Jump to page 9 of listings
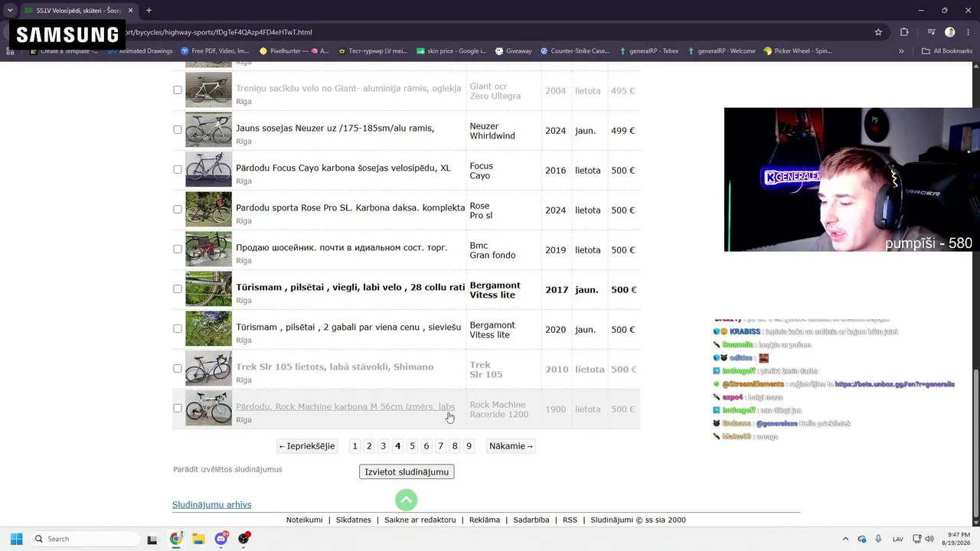The width and height of the screenshot is (980, 551). (469, 446)
